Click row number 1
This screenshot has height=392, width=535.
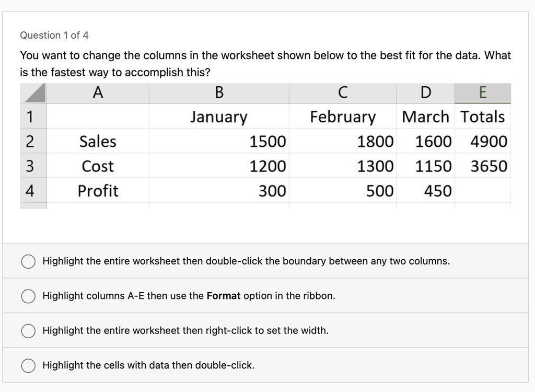pyautogui.click(x=33, y=117)
